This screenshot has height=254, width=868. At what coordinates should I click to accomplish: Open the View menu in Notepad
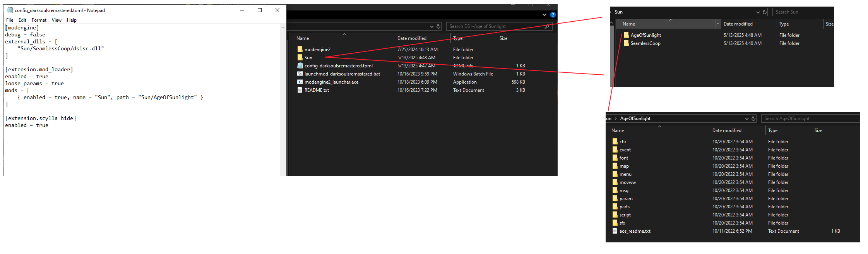coord(56,20)
